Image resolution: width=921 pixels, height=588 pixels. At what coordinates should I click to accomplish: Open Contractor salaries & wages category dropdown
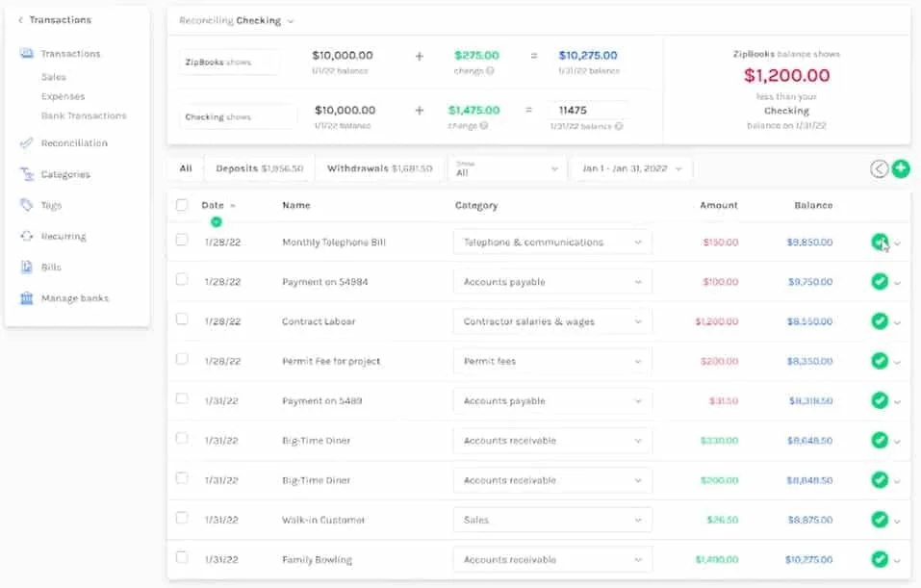click(552, 321)
